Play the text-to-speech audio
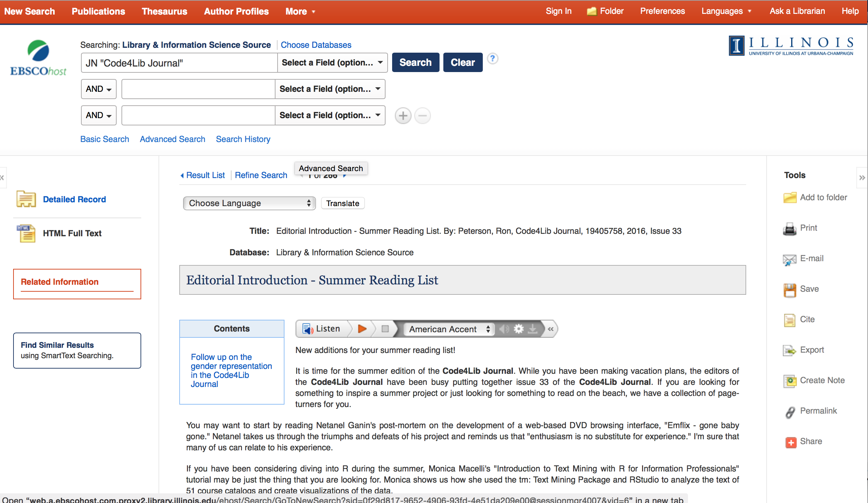Screen dimensions: 868x503 pos(362,329)
